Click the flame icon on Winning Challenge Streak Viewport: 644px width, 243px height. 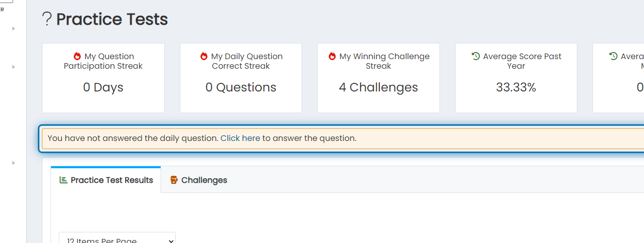click(x=332, y=56)
